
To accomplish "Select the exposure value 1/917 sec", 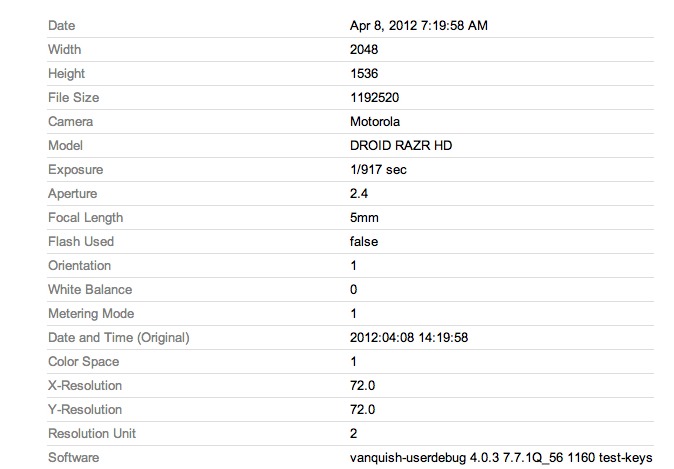I will coord(378,169).
